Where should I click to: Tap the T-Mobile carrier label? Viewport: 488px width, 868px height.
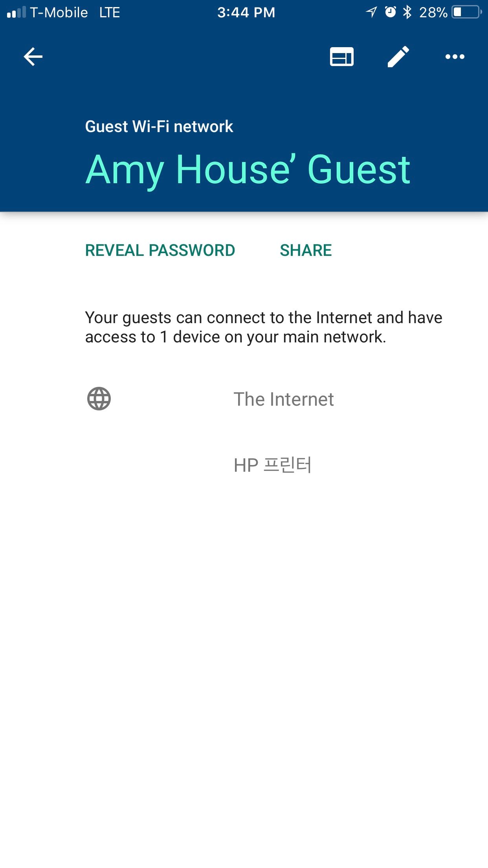(59, 13)
